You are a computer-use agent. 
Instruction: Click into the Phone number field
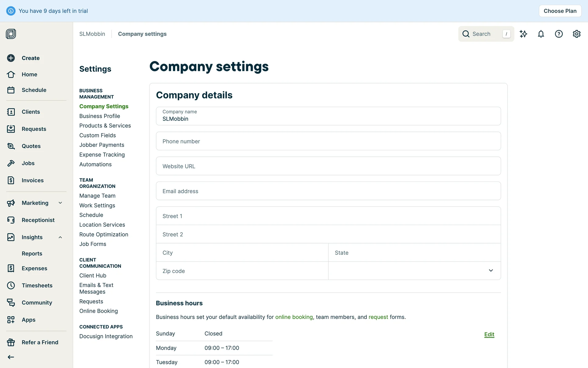click(328, 141)
